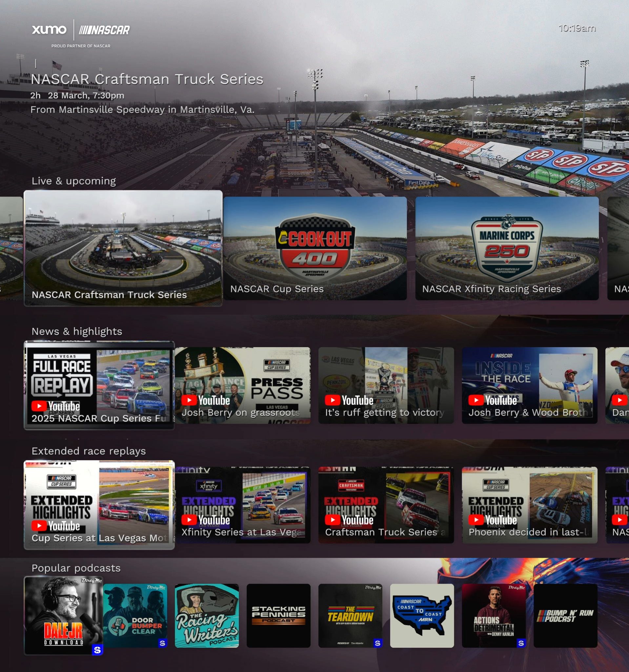
Task: Click the hero title NASCAR Craftsman Truck Series
Action: [147, 79]
